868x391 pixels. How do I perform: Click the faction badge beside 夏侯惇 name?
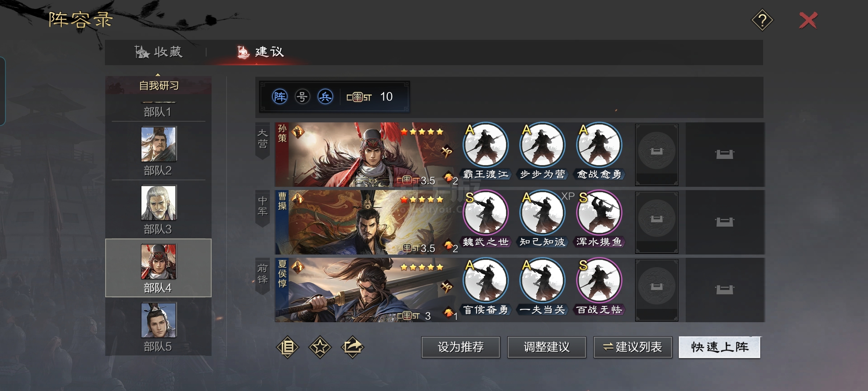298,267
